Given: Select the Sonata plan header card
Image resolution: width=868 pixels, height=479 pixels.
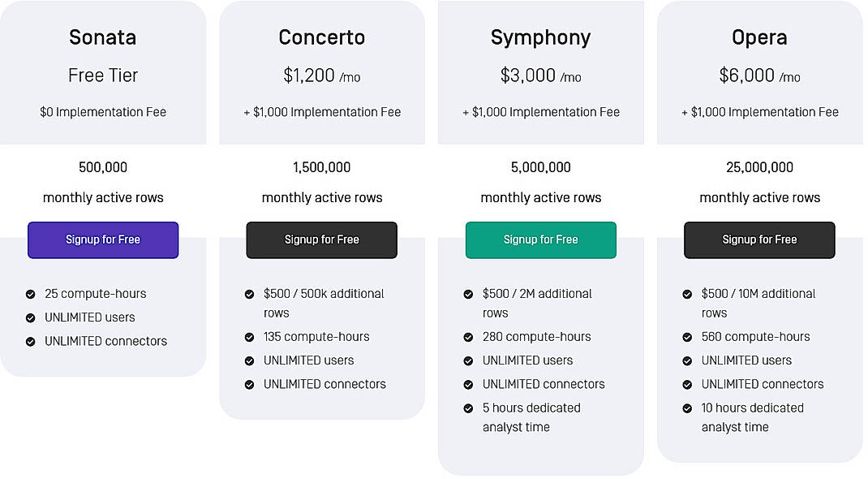Looking at the screenshot, I should click(103, 71).
